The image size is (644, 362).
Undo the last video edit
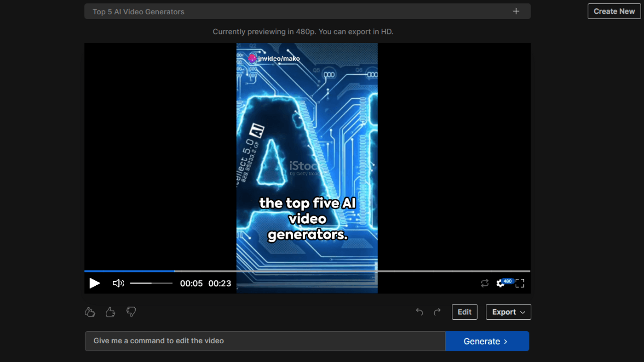pos(419,311)
